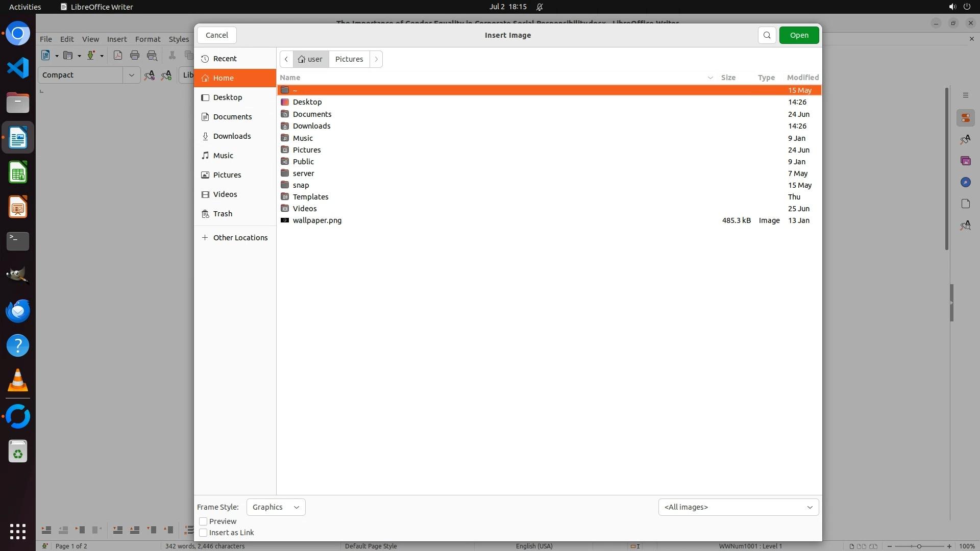Expand the Compact paragraph style dropdown arrow
Viewport: 980px width, 551px height.
pos(131,75)
